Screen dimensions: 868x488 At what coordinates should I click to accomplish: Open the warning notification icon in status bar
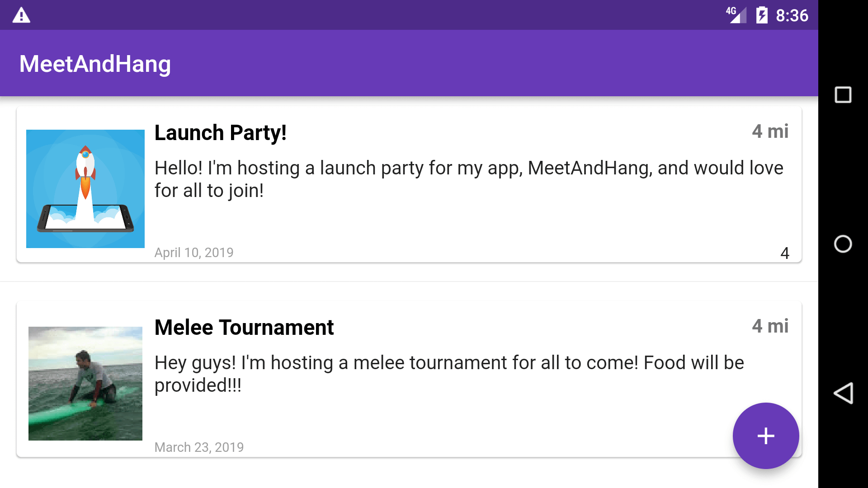tap(21, 15)
